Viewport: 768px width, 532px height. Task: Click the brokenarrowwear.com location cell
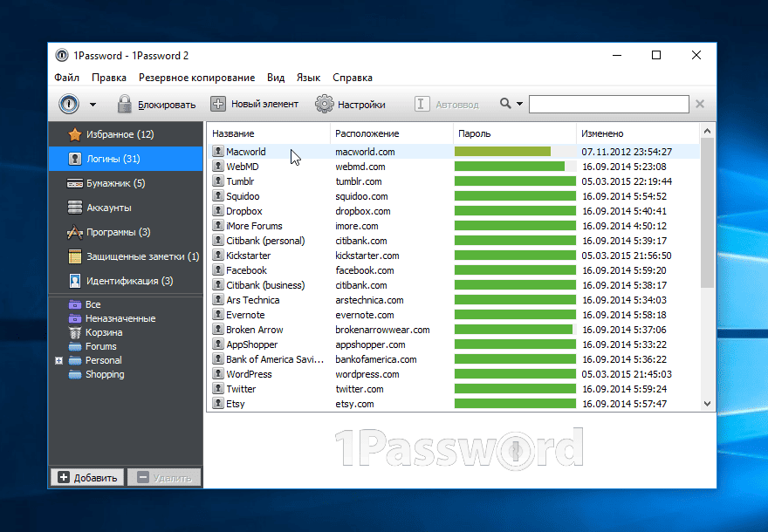(x=382, y=330)
